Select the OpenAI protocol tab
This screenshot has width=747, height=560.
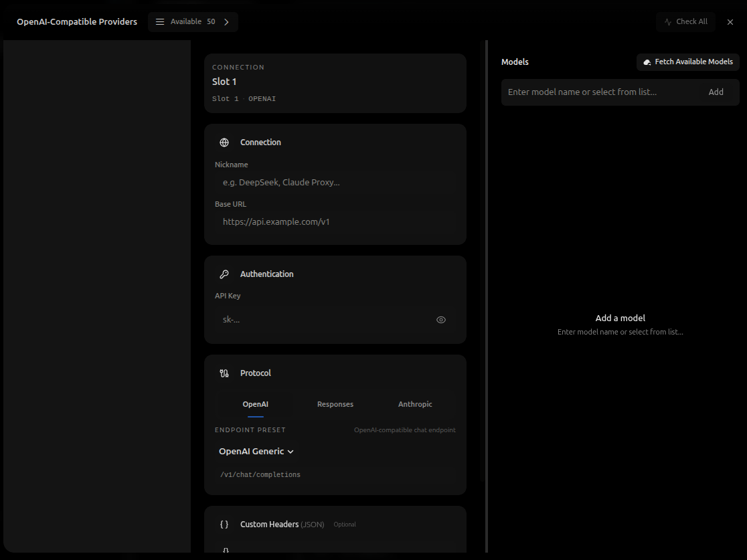coord(255,404)
